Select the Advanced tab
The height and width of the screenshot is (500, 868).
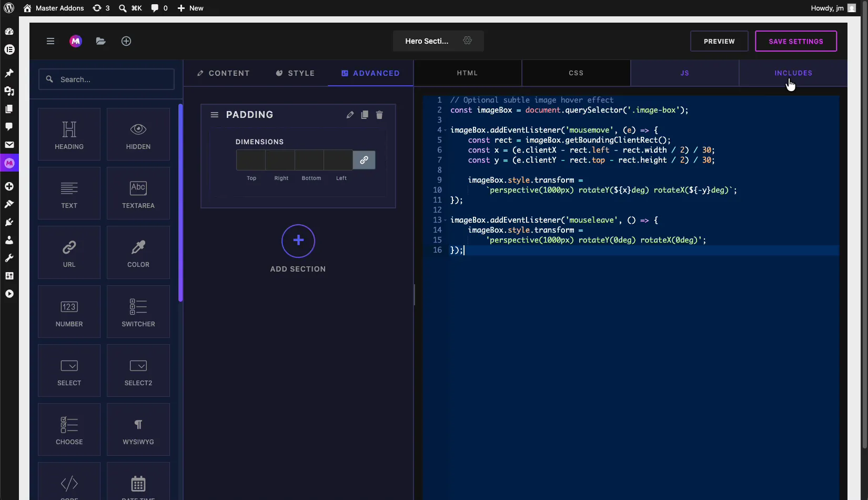370,73
